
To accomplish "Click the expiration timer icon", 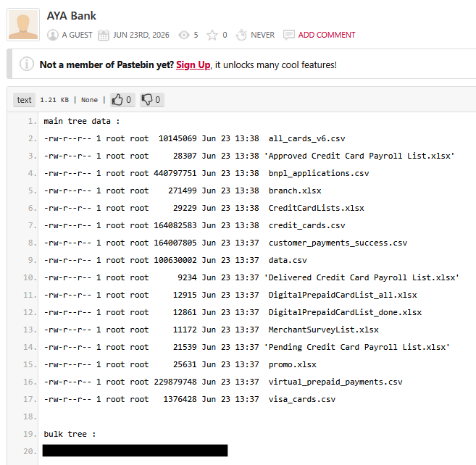I will (x=241, y=35).
